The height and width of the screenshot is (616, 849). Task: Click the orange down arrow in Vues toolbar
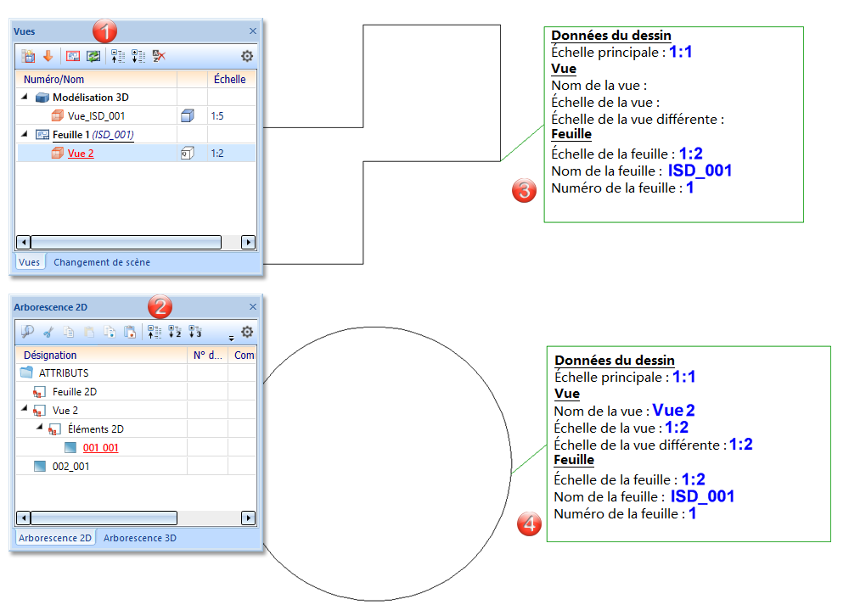(x=48, y=55)
